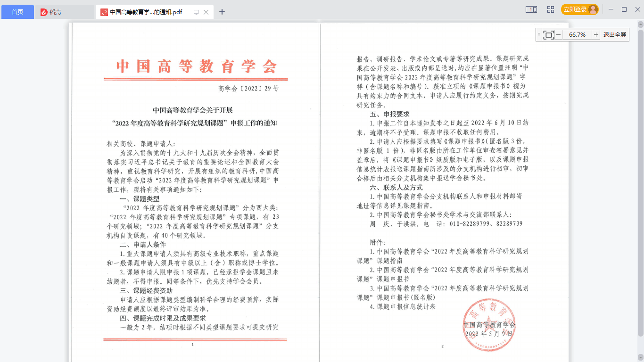Click the red official seal stamp
644x362 pixels.
pos(489,325)
